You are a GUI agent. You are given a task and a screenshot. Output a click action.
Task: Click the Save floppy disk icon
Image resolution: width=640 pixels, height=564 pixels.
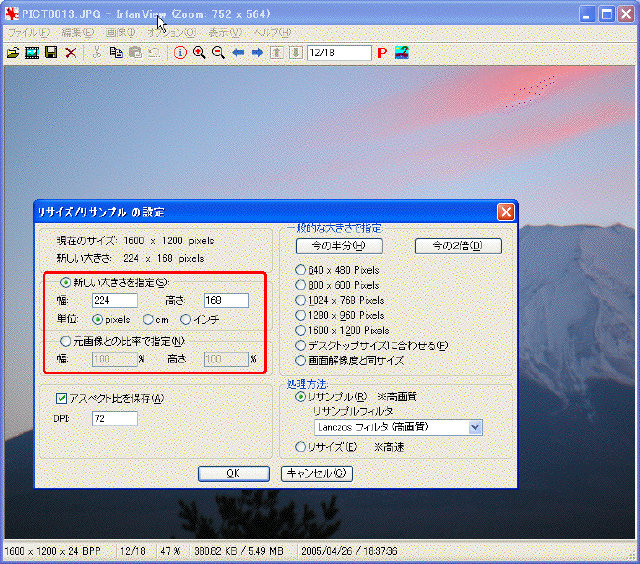(51, 52)
